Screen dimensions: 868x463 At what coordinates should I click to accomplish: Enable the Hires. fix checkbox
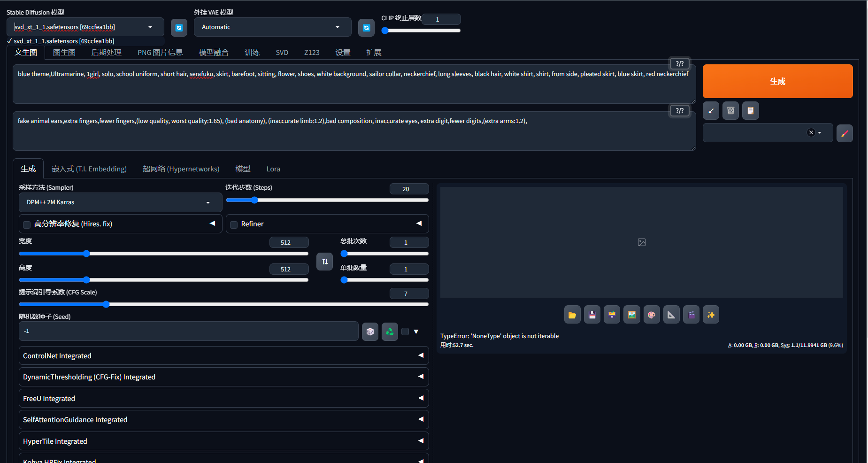click(27, 224)
